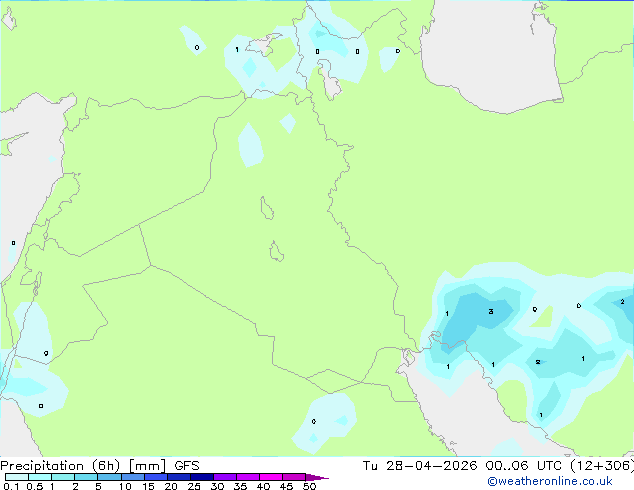Click the '(12+306)' forecast offset text
Viewport: 634px width, 490px height.
click(602, 466)
